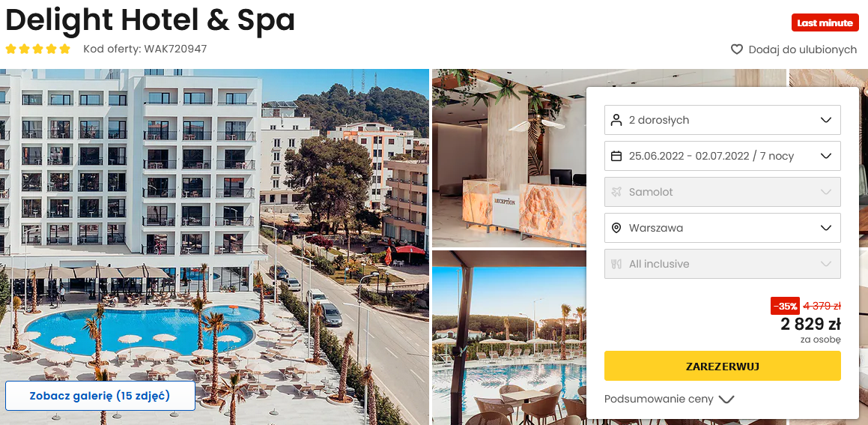The width and height of the screenshot is (868, 425).
Task: Open the 2 dorosłych guests dropdown
Action: coord(723,120)
